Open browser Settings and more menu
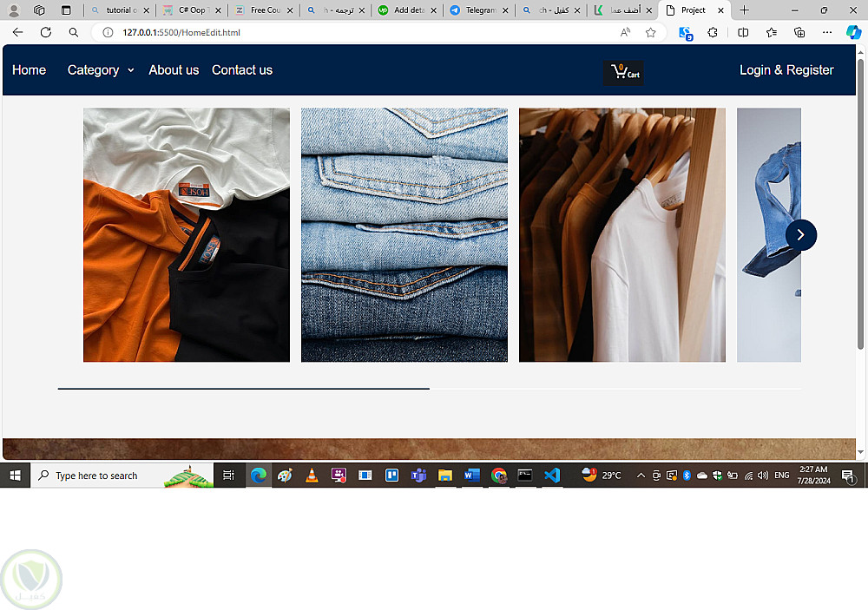Viewport: 868px width, 610px height. pos(827,33)
